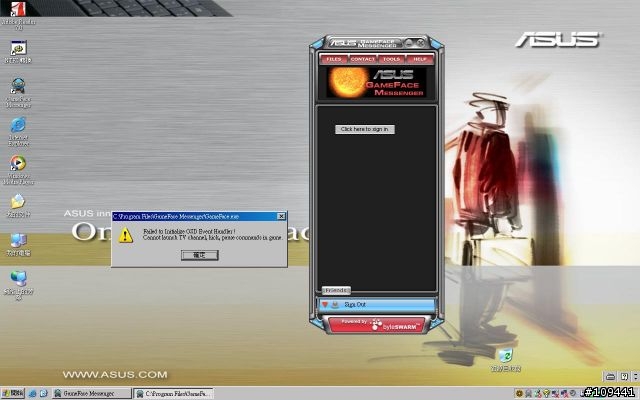Minimize the GameFace Messenger window
640x400 pixels.
409,42
